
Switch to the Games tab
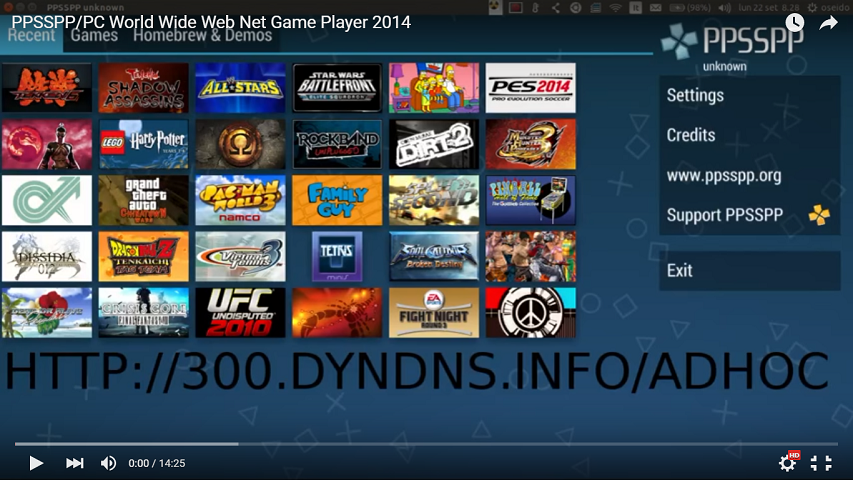[x=94, y=36]
